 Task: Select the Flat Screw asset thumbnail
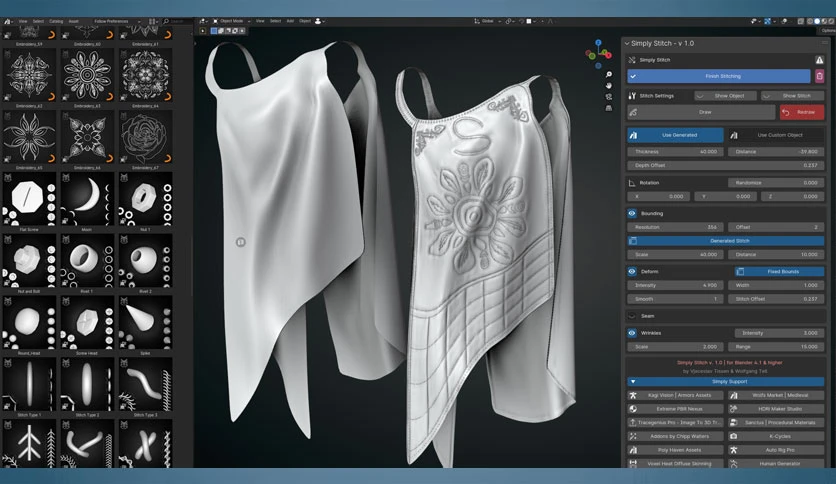tap(29, 199)
